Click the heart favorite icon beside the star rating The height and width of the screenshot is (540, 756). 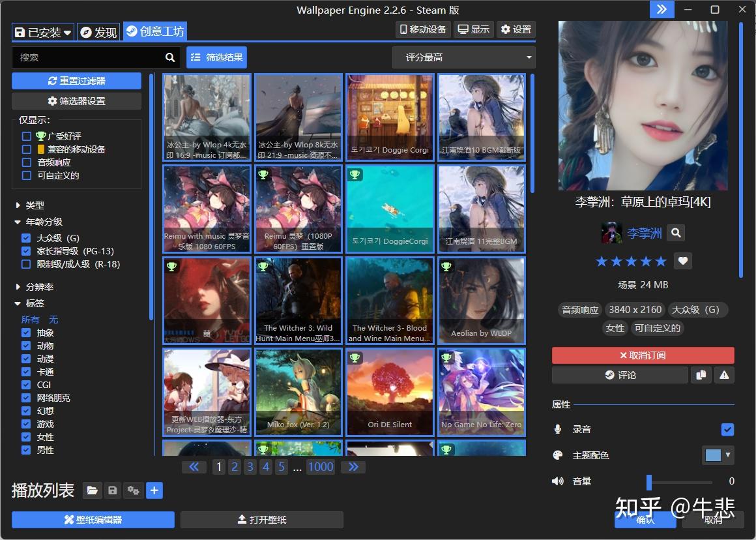pyautogui.click(x=683, y=261)
